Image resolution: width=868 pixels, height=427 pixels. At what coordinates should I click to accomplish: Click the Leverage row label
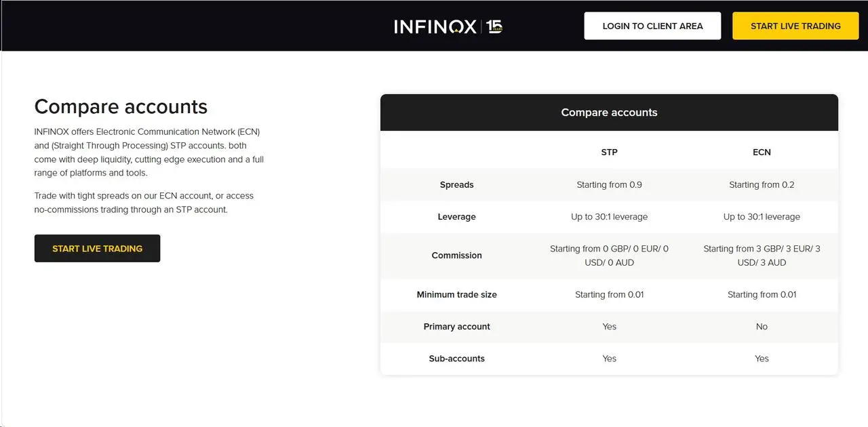456,217
